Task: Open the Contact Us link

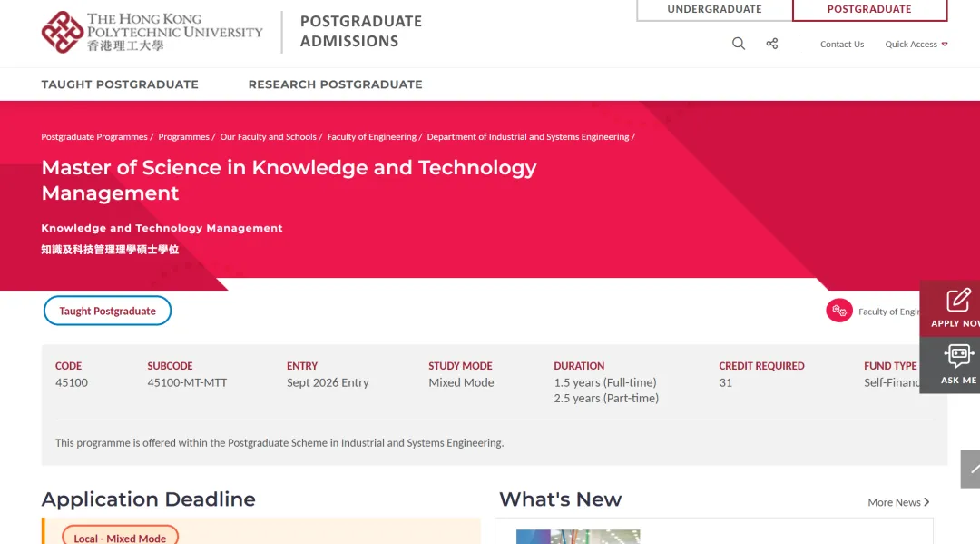Action: (x=841, y=45)
